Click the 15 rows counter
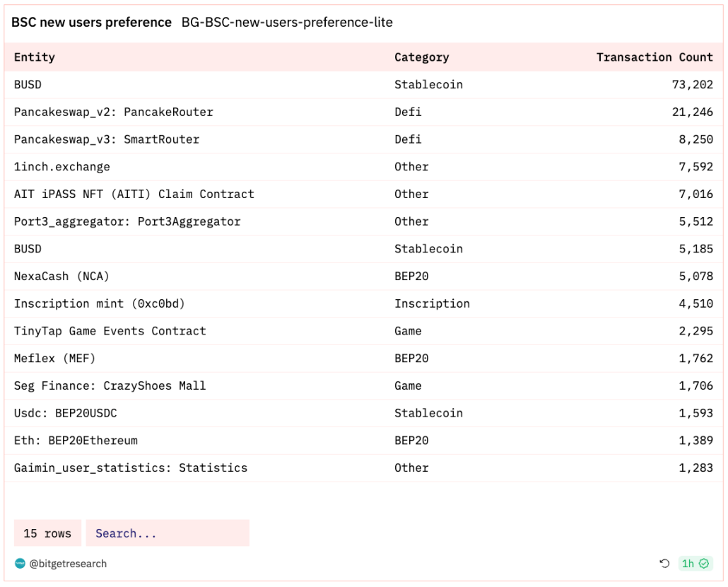 coord(47,533)
